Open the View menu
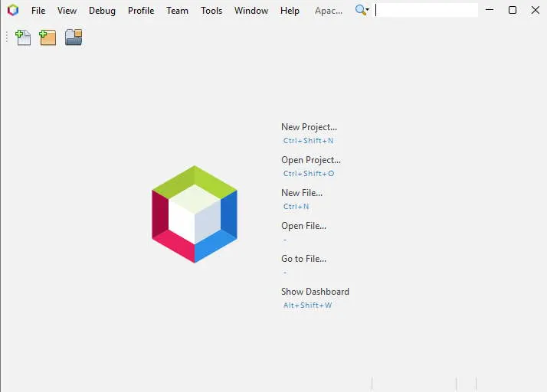The image size is (547, 392). tap(67, 11)
